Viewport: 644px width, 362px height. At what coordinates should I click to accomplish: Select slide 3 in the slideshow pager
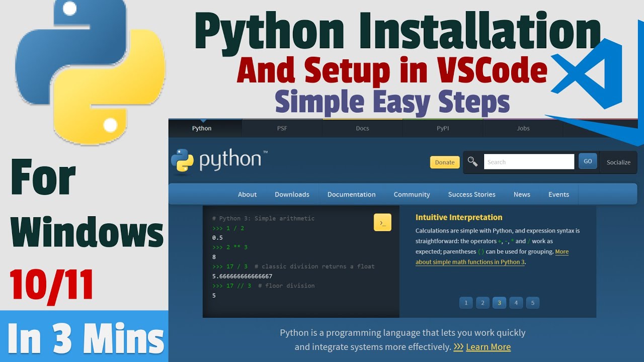tap(499, 303)
